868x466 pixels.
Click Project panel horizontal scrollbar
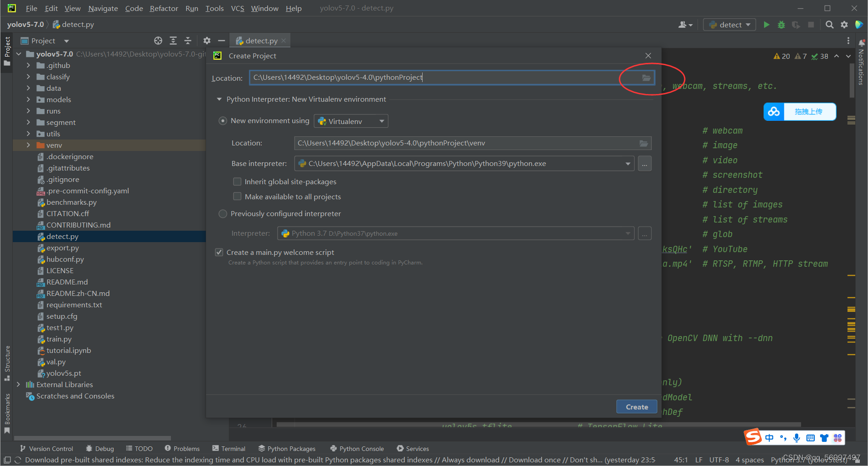coord(93,438)
